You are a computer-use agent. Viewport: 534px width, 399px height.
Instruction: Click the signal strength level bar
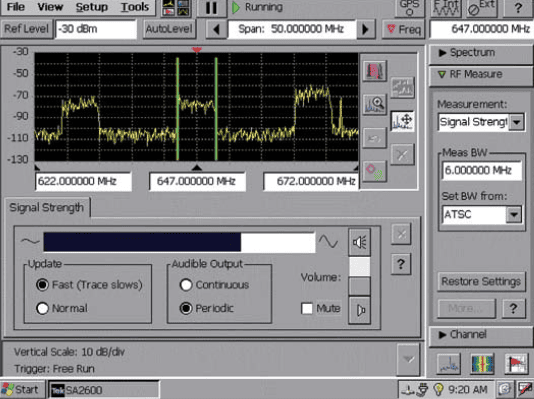179,242
